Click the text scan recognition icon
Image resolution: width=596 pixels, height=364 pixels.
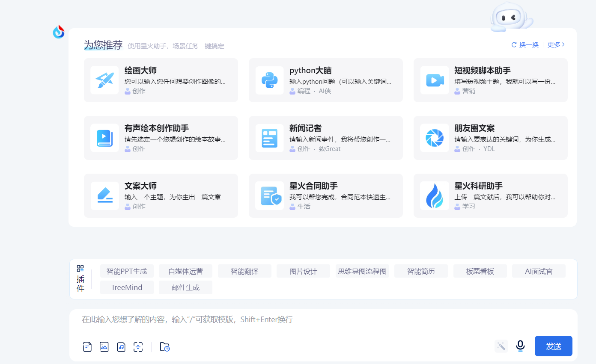pos(138,347)
